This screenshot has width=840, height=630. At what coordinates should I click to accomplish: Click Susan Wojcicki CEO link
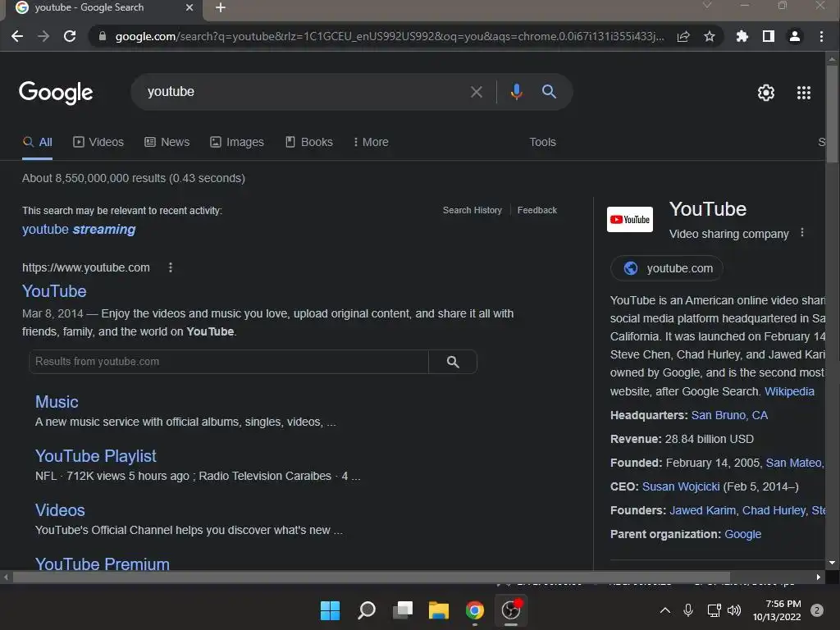(x=681, y=486)
